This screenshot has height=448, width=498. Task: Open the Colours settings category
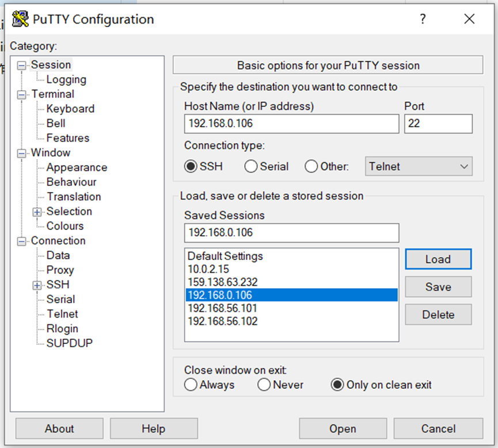[x=65, y=226]
